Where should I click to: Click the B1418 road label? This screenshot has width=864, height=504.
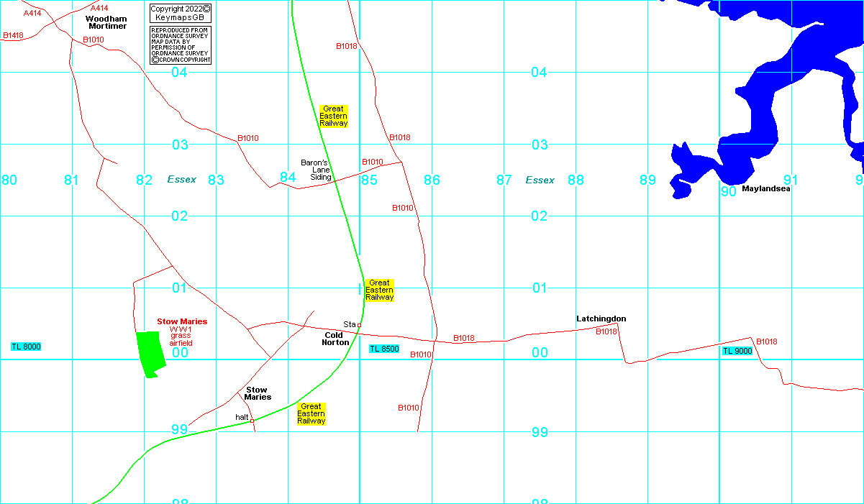tap(13, 35)
